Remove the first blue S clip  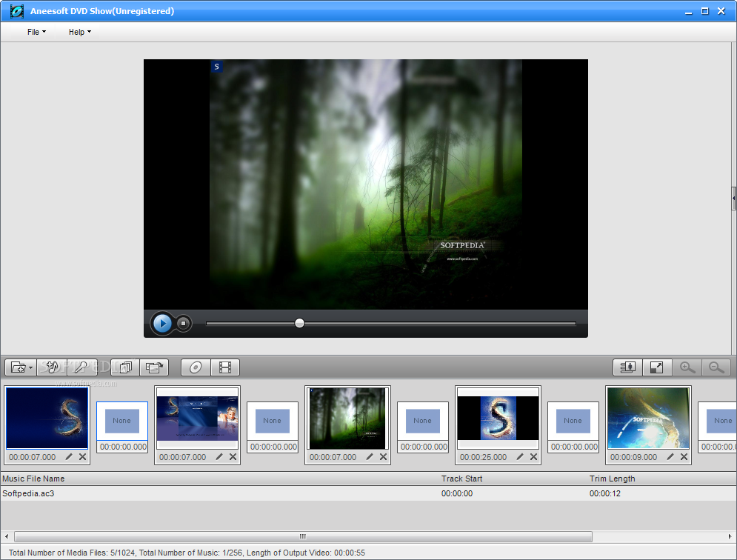(x=82, y=456)
